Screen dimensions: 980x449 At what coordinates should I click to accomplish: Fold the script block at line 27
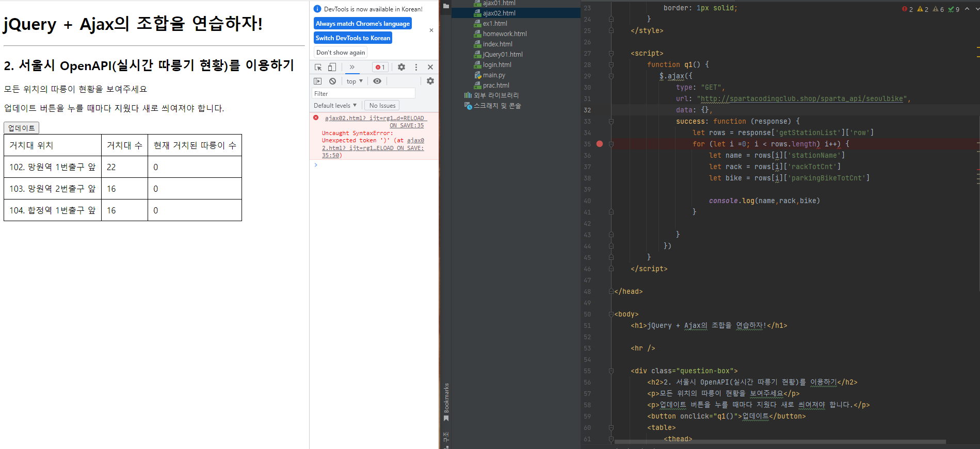point(611,54)
